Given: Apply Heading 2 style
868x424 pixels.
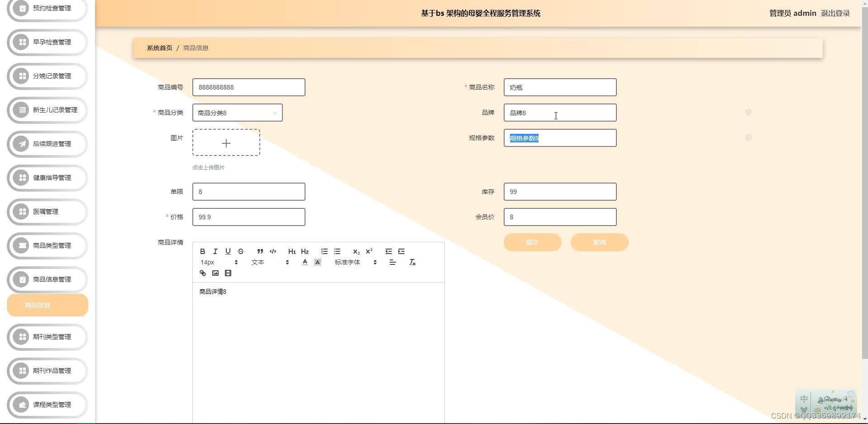Looking at the screenshot, I should (305, 251).
